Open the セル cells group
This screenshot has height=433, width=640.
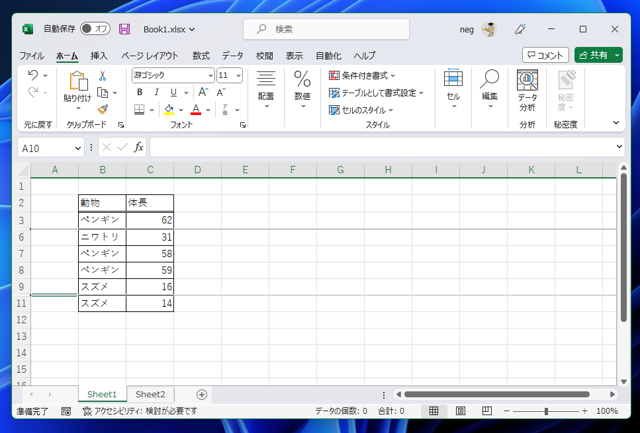point(453,90)
